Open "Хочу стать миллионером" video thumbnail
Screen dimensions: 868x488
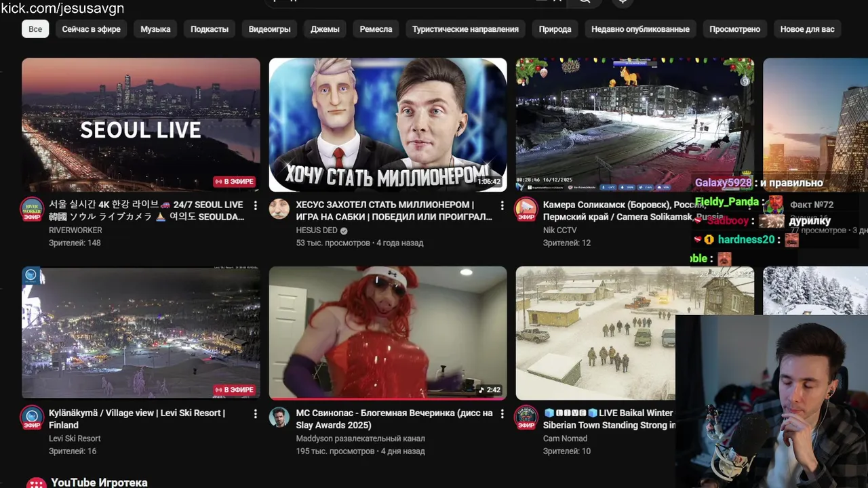388,125
